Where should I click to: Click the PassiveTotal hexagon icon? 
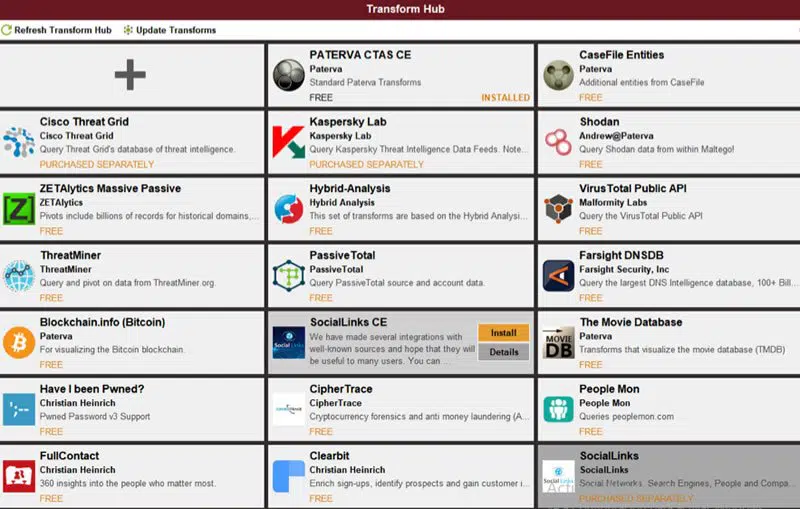pos(288,275)
